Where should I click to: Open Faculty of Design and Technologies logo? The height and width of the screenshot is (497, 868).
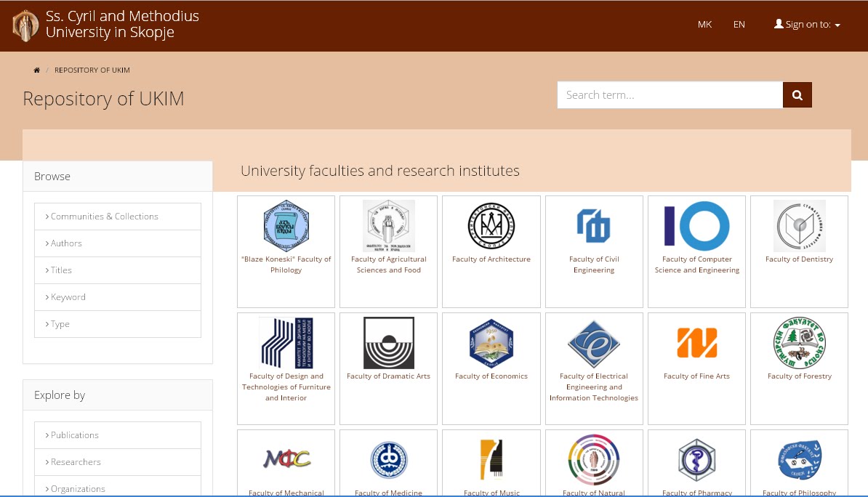click(x=286, y=343)
